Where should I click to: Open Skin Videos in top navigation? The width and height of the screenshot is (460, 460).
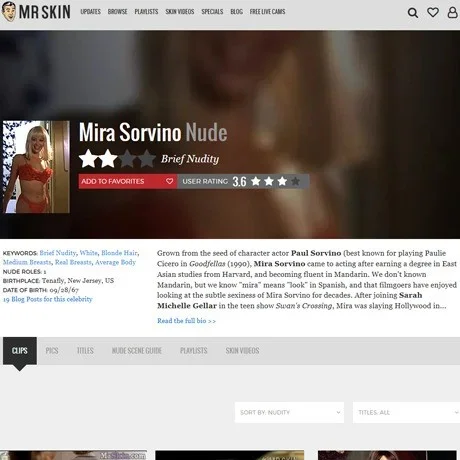180,12
